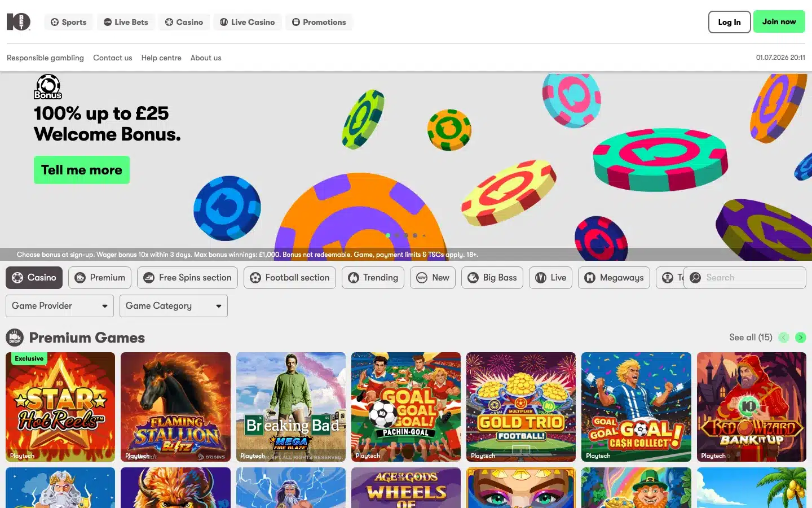Click the Casino tab chip icon
The height and width of the screenshot is (508, 812).
click(17, 278)
